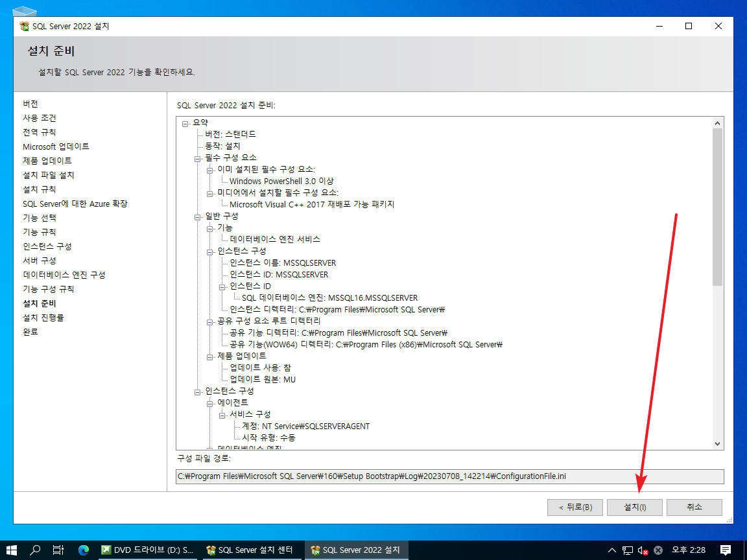The image size is (747, 560).
Task: Click the 구성 파일 경로 path field
Action: [x=449, y=476]
